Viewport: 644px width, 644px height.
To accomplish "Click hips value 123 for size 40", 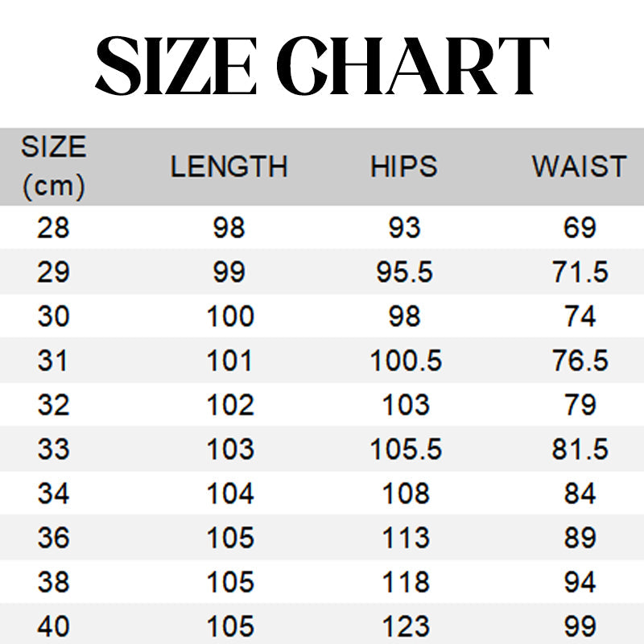I will point(405,626).
